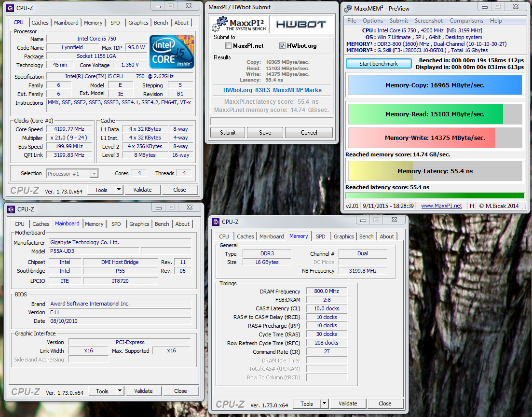The image size is (532, 417).
Task: Switch to CPU tab in Mainboard window
Action: 19,224
